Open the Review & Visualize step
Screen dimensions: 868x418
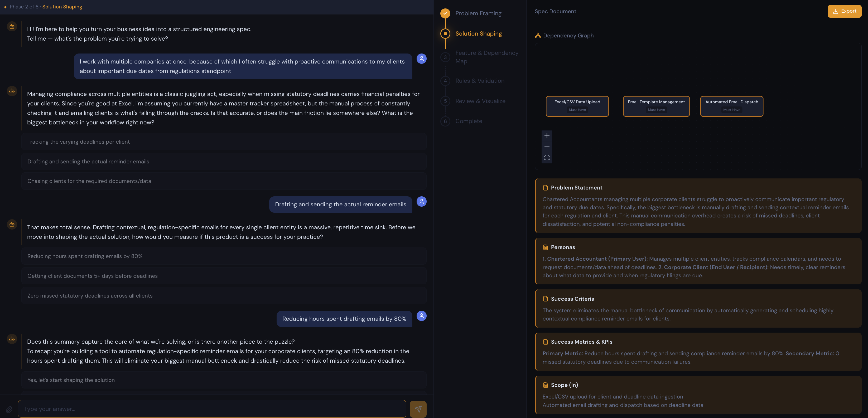[x=480, y=101]
